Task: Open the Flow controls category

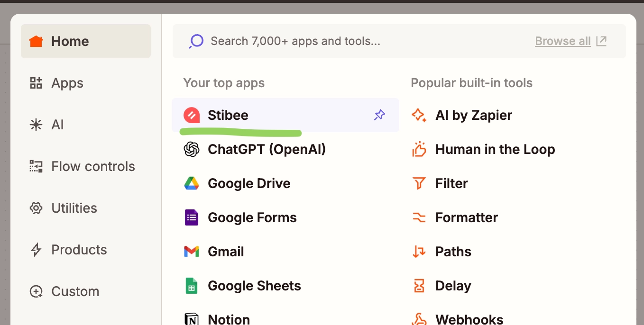Action: click(x=92, y=166)
